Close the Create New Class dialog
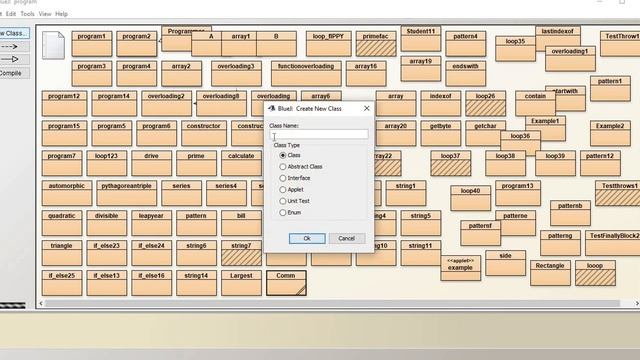This screenshot has width=640, height=360. (x=367, y=108)
